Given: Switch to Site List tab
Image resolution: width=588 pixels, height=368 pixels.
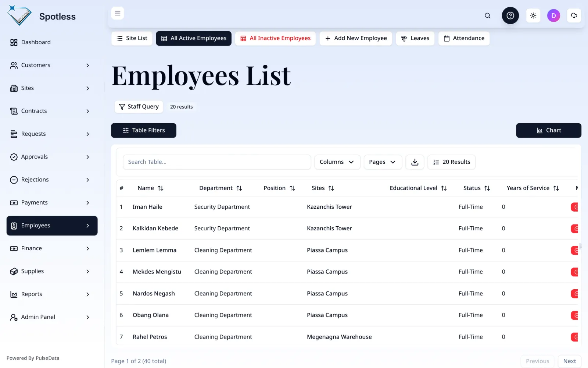Looking at the screenshot, I should pyautogui.click(x=132, y=38).
